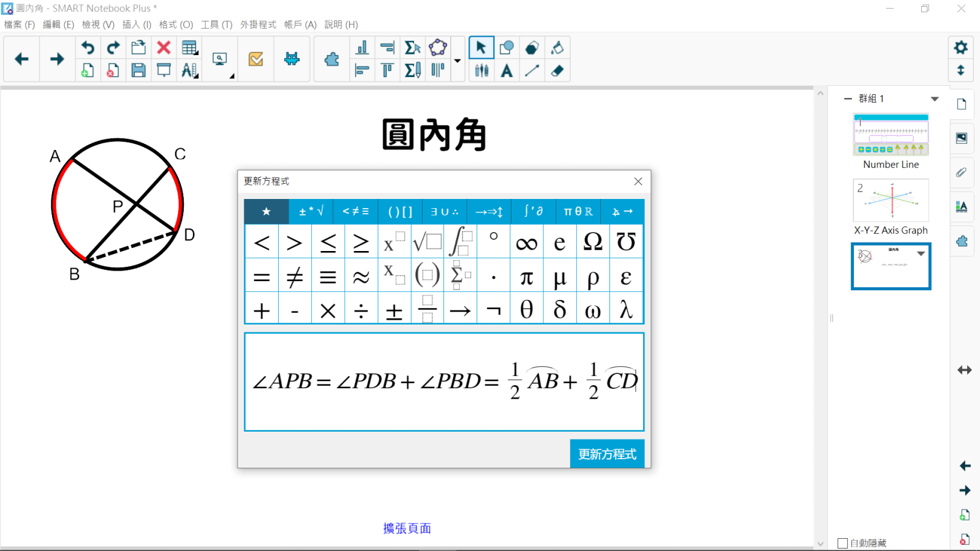Open the settings gear icon
980x551 pixels.
pyautogui.click(x=960, y=47)
